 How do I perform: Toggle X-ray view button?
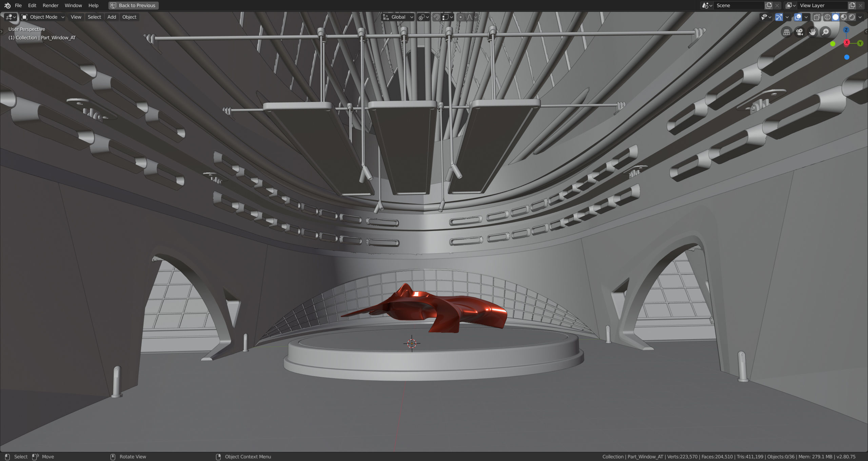pyautogui.click(x=817, y=17)
